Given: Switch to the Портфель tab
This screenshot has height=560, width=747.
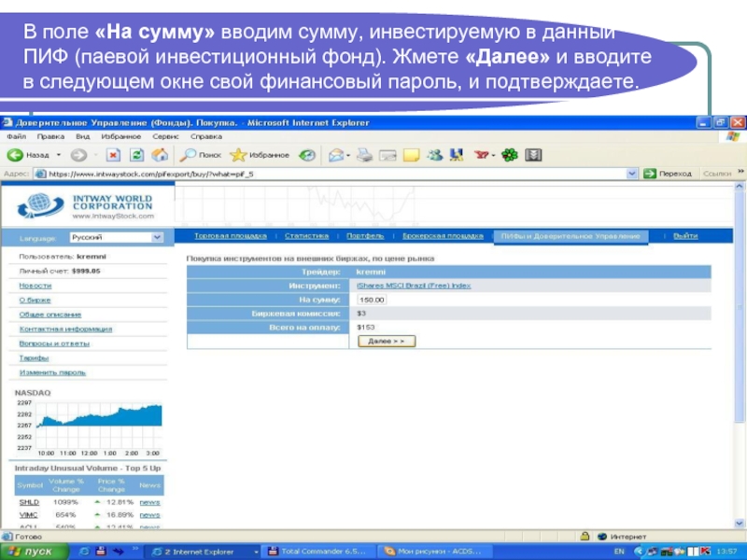Looking at the screenshot, I should pos(365,236).
